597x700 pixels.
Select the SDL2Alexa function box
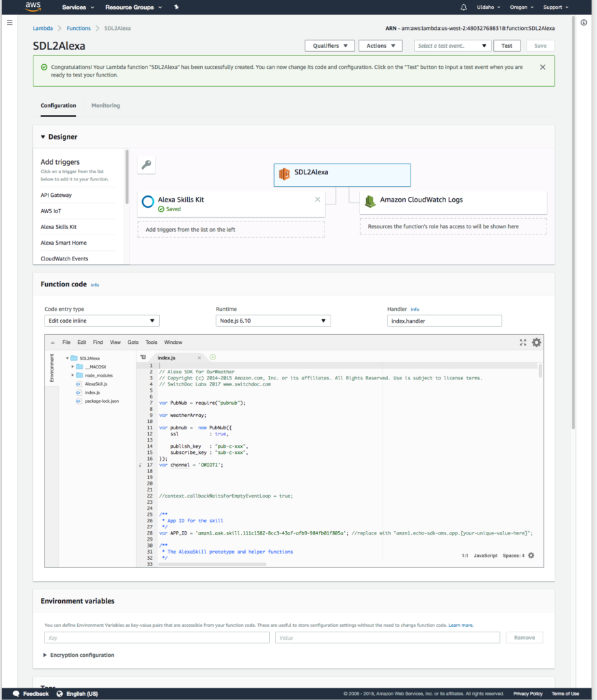(342, 175)
